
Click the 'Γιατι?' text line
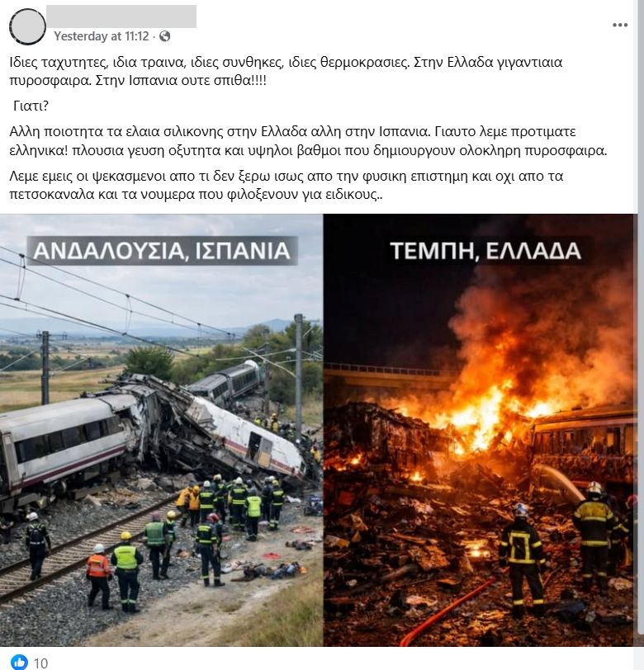click(31, 106)
